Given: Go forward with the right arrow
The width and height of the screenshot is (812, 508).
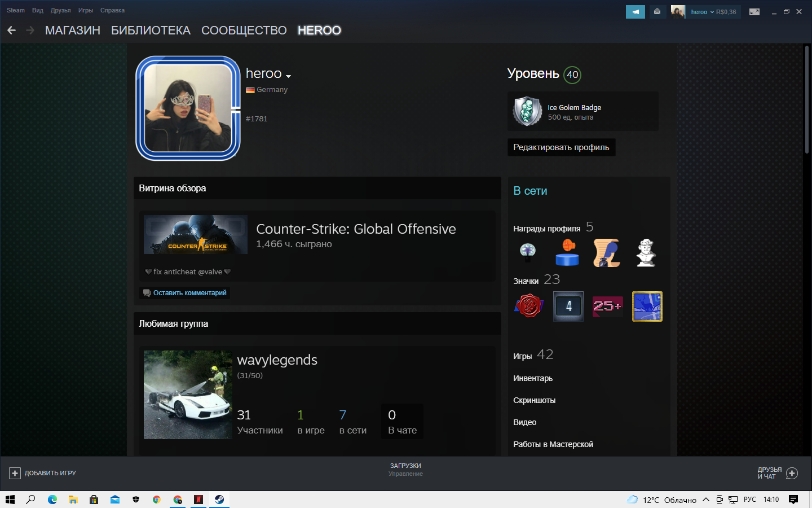Looking at the screenshot, I should 30,30.
